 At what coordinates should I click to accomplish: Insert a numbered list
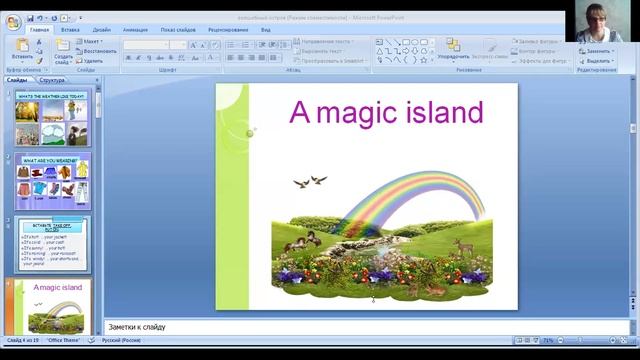coord(246,45)
